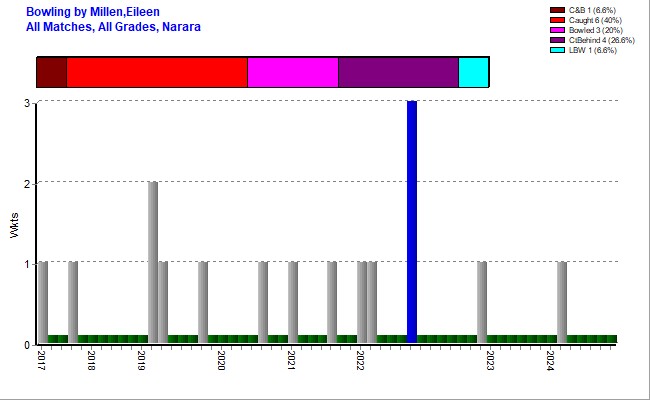
Task: Click the 'All Matches, All Grades, Narara' subtitle
Action: tap(113, 27)
